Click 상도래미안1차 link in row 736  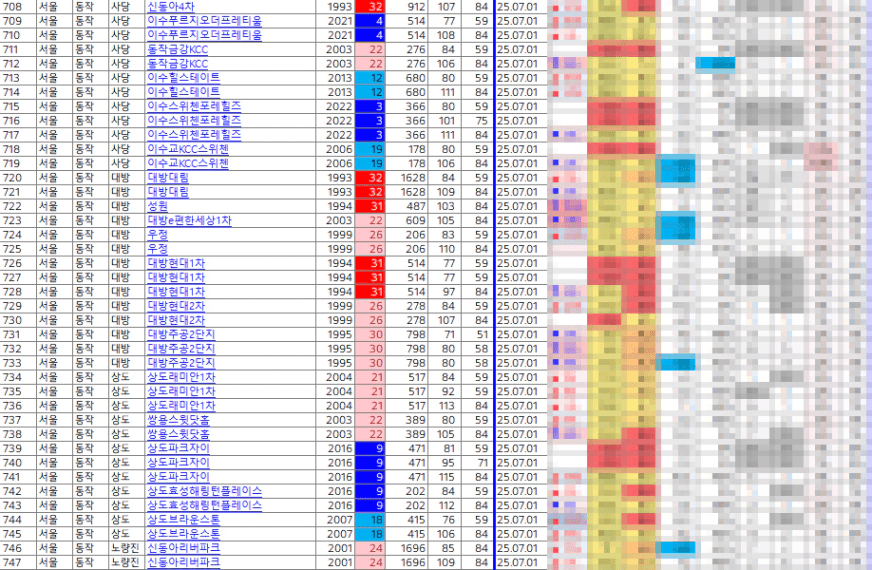coord(181,406)
